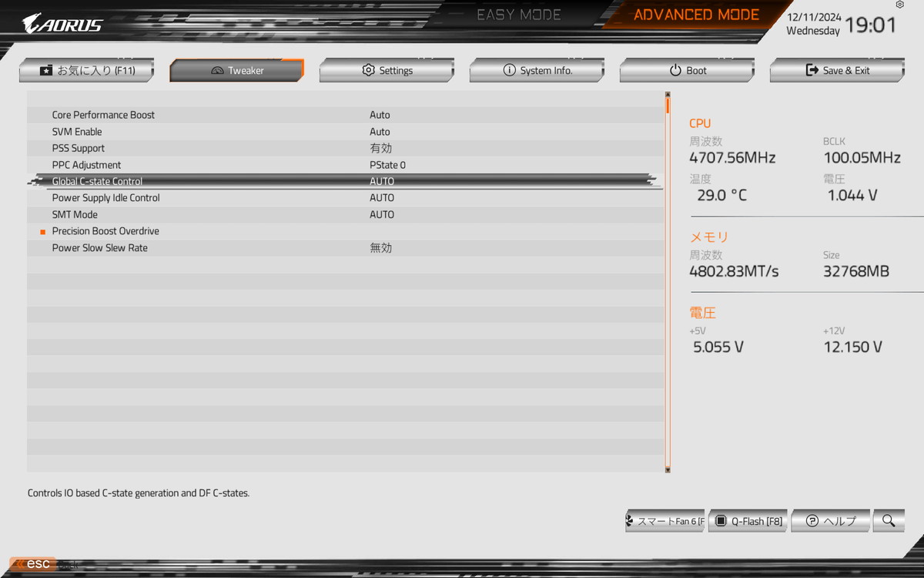
Task: Open the ヘルプ help button
Action: point(831,521)
